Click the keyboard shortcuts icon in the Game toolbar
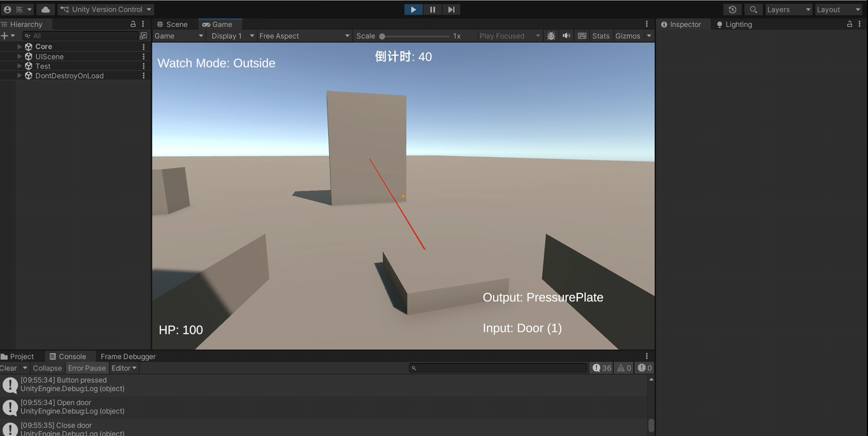Image resolution: width=868 pixels, height=436 pixels. click(582, 36)
